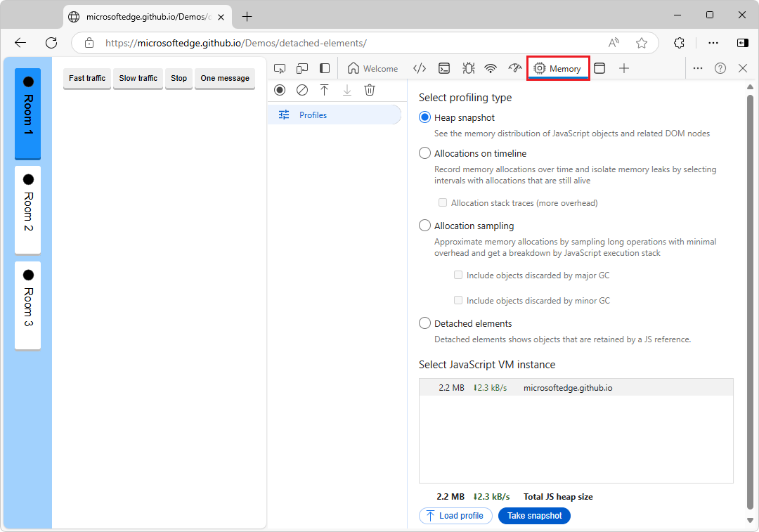The height and width of the screenshot is (532, 759).
Task: Select Allocations on timeline radio button
Action: pyautogui.click(x=425, y=153)
